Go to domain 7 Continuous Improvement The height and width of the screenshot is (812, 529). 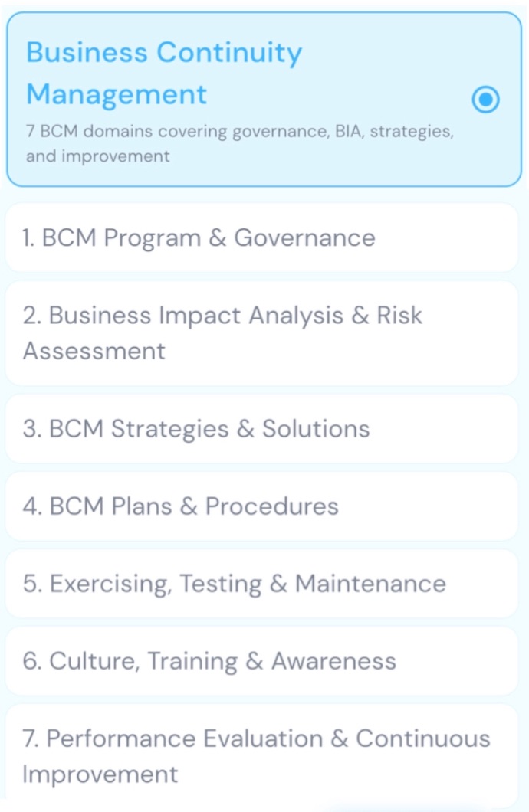pyautogui.click(x=262, y=756)
